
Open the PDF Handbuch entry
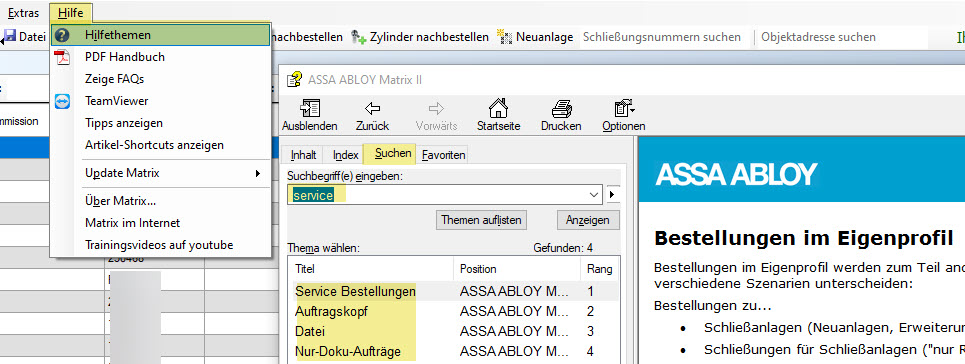(x=125, y=57)
